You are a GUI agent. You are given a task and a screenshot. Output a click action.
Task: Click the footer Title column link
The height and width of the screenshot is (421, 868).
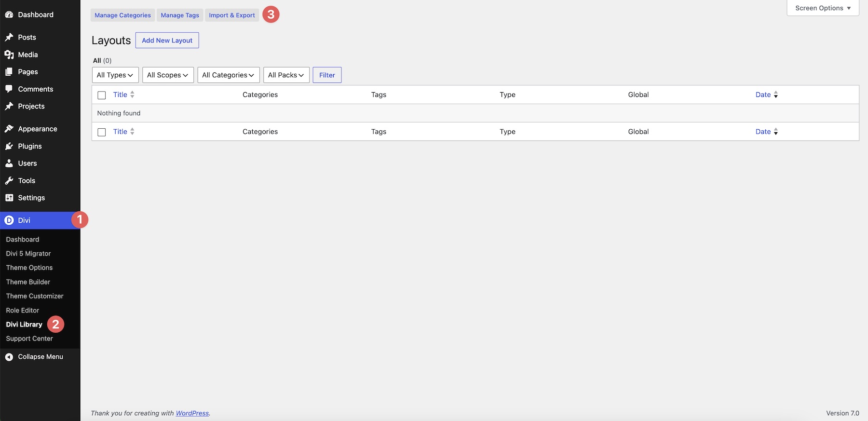click(120, 131)
